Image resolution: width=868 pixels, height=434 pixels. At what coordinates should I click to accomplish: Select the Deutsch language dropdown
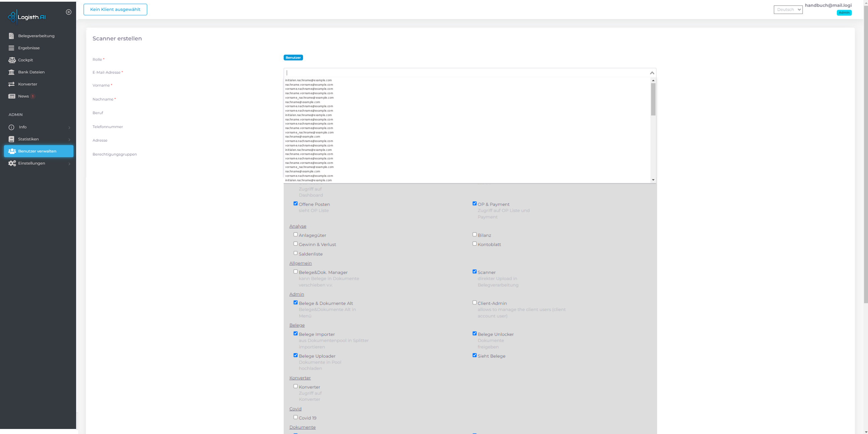click(x=787, y=9)
